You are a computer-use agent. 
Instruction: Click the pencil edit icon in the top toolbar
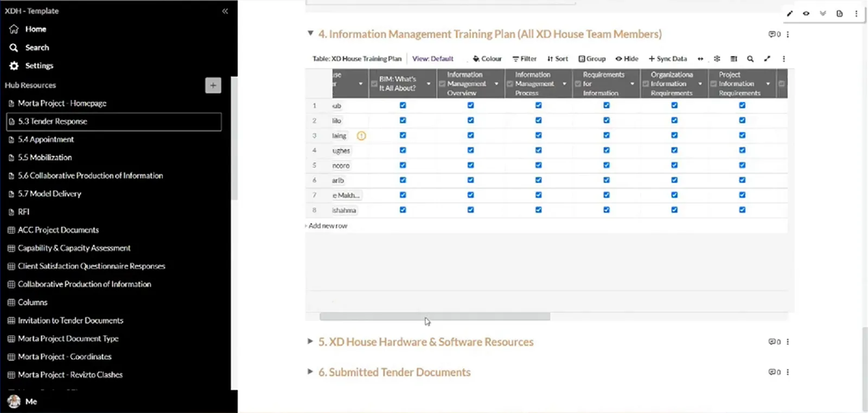click(790, 14)
